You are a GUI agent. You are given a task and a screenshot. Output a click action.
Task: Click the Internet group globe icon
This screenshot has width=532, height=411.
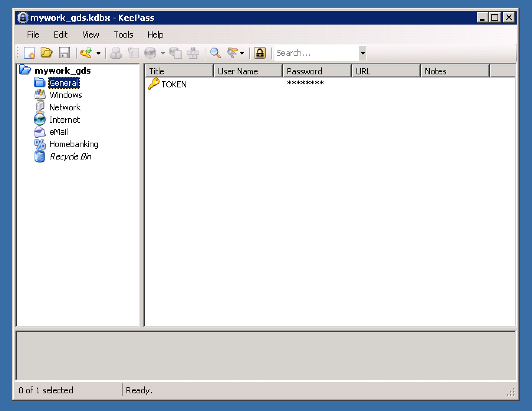pos(40,119)
